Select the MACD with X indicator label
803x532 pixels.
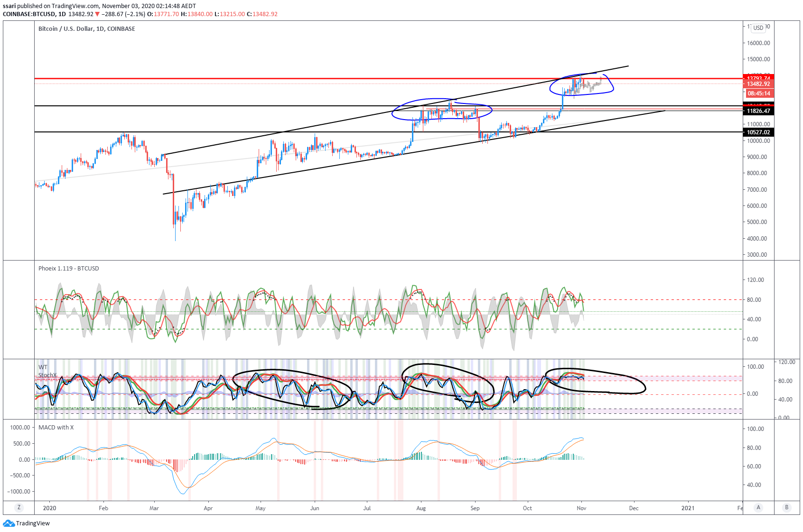[56, 427]
